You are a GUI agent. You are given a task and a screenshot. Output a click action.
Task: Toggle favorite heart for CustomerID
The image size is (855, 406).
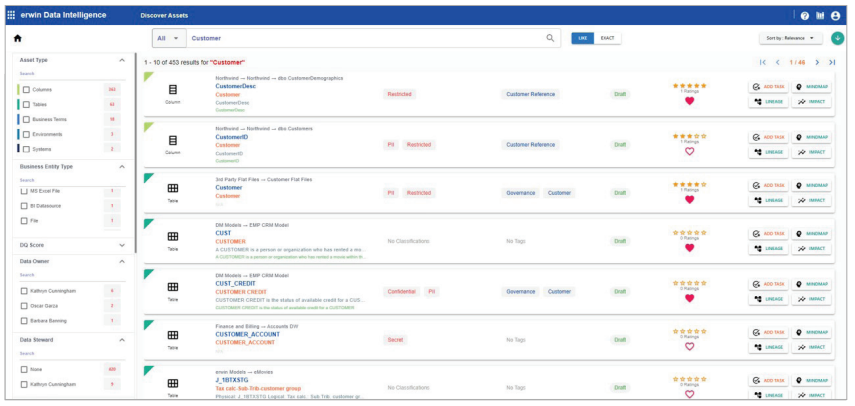689,151
